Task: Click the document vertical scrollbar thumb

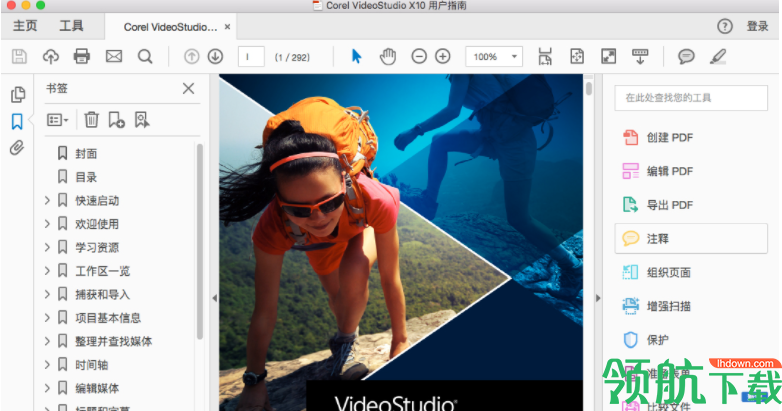Action: pos(589,88)
